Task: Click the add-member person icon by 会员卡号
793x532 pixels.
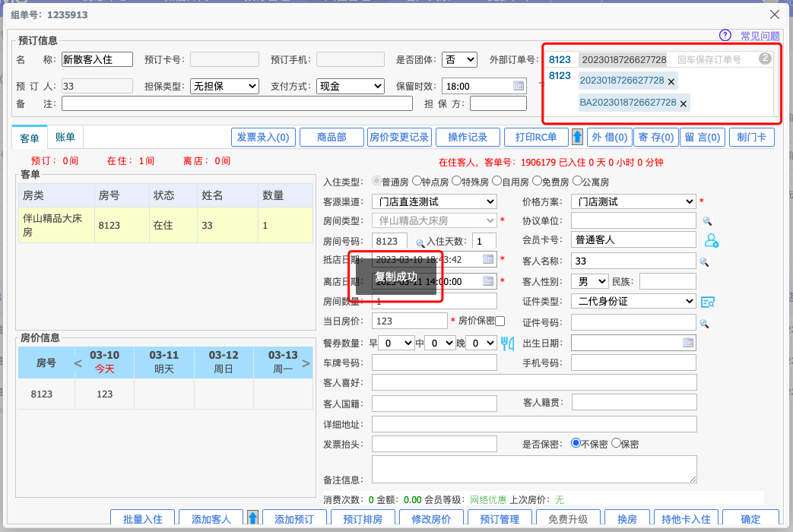Action: 711,240
